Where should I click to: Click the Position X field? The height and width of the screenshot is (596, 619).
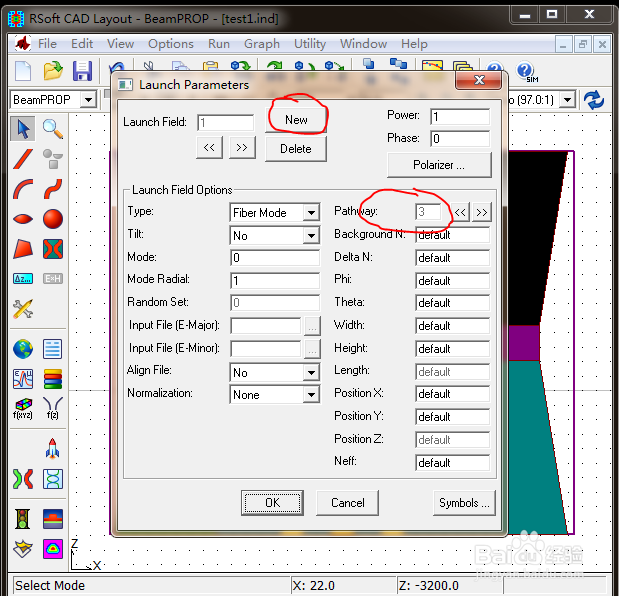tap(452, 394)
